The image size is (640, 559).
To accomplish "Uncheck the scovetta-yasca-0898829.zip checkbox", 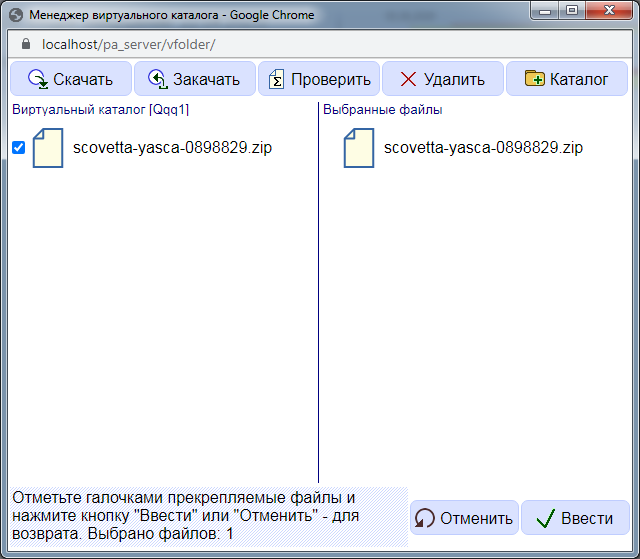I will coord(18,147).
